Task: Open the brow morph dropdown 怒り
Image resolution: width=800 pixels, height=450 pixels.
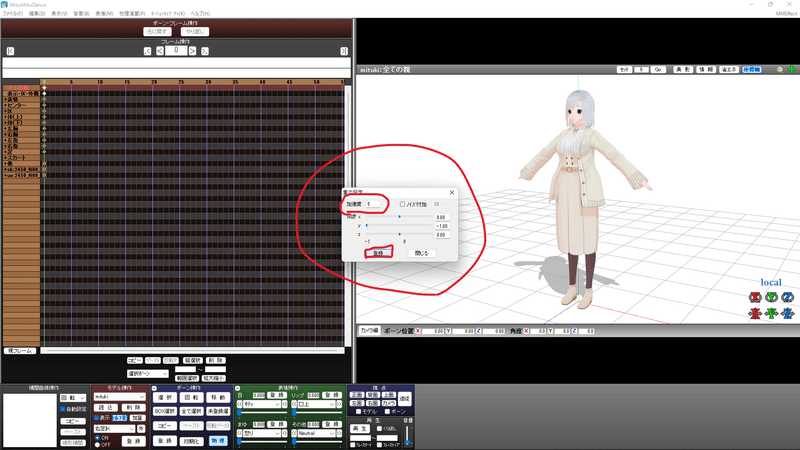Action: tap(261, 433)
